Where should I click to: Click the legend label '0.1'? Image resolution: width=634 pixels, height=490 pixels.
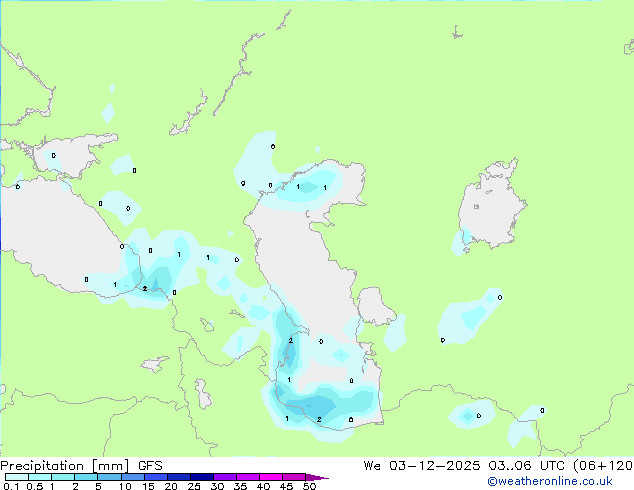(11, 486)
